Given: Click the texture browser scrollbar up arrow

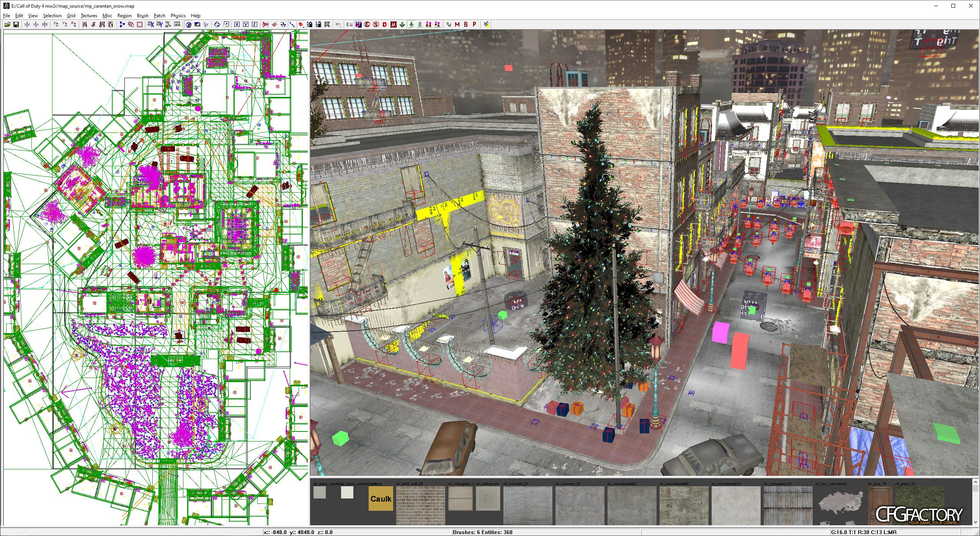Looking at the screenshot, I should [976, 482].
